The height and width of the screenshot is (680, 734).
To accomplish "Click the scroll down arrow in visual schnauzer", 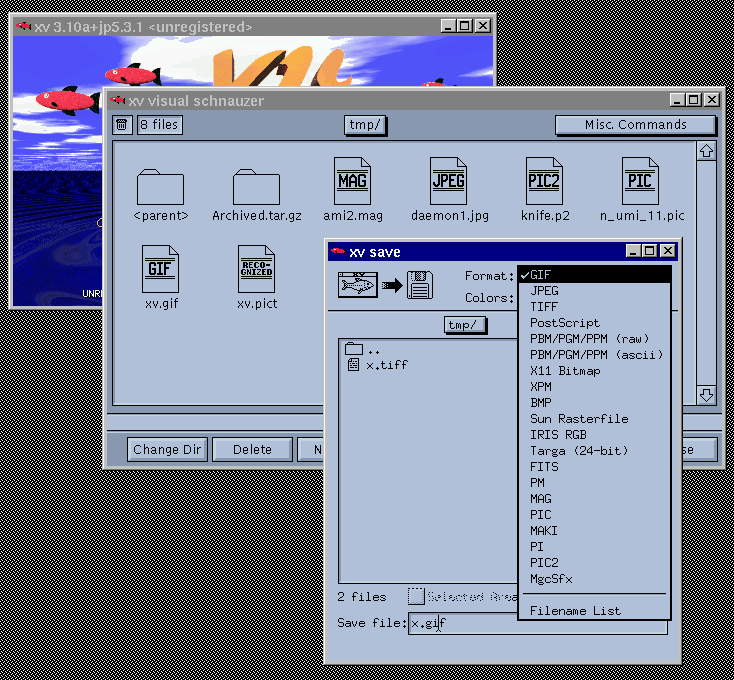I will pyautogui.click(x=706, y=395).
